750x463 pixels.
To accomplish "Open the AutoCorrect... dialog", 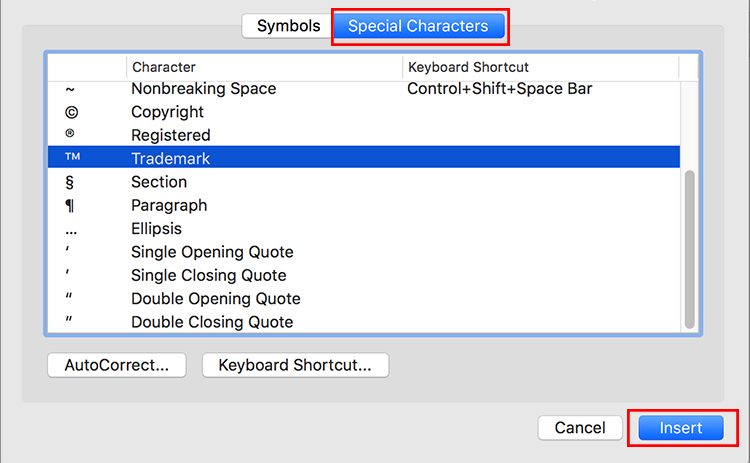I will tap(117, 365).
